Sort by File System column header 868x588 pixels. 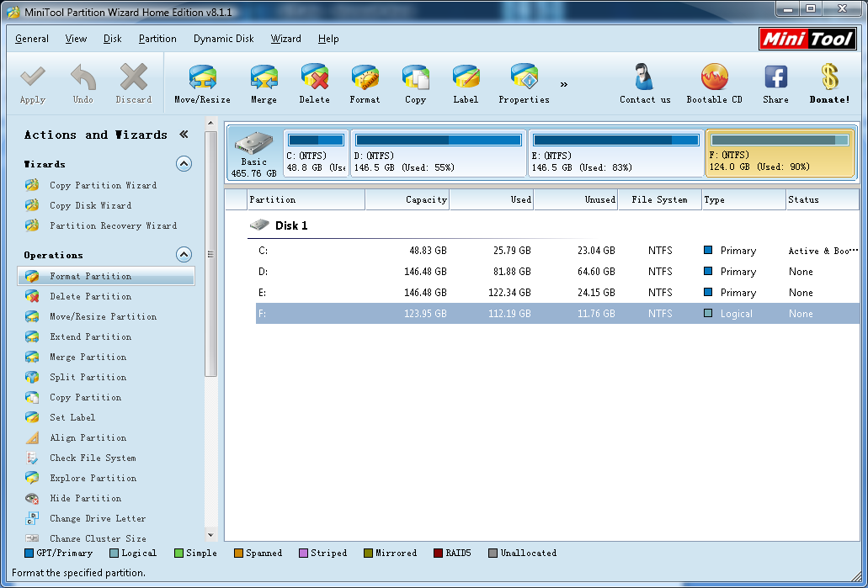(659, 199)
